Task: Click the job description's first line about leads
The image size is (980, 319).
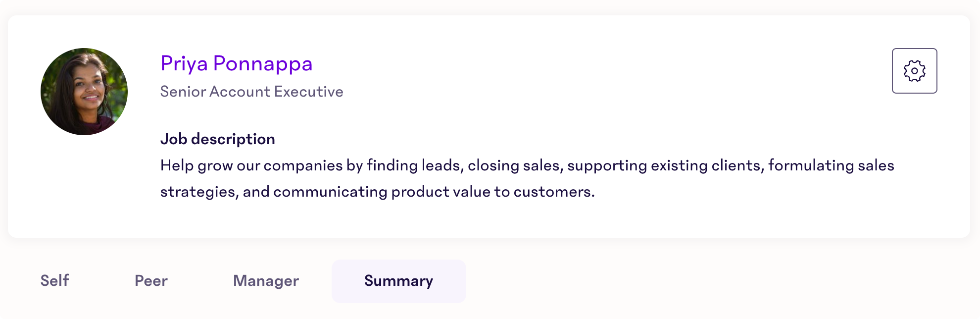Action: (x=527, y=165)
